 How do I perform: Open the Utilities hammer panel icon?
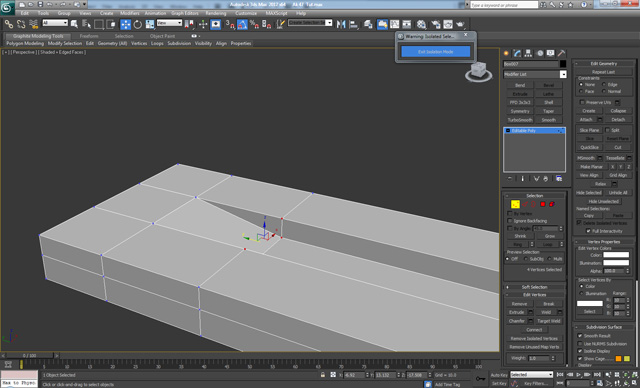point(562,53)
